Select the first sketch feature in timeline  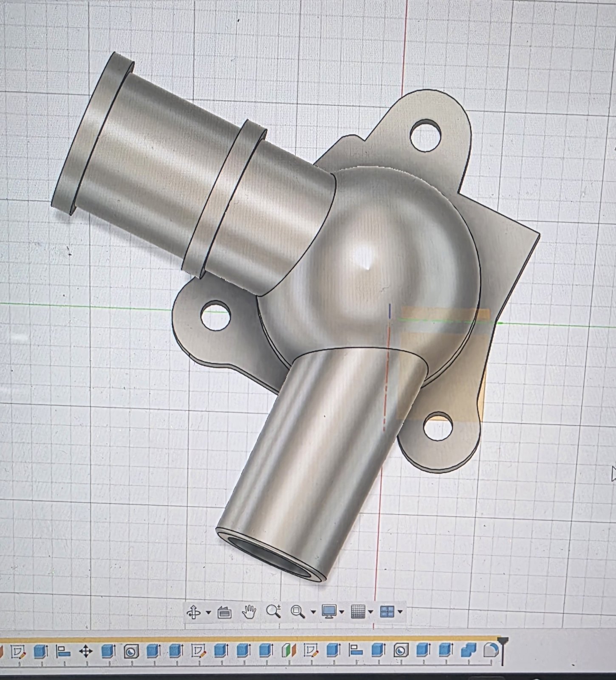(x=18, y=651)
